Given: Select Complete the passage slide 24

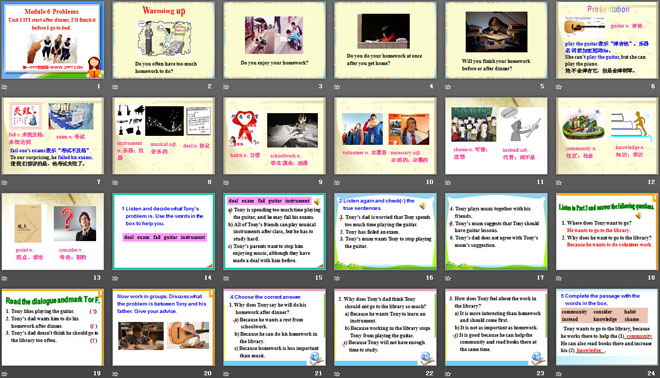Looking at the screenshot, I should [607, 327].
